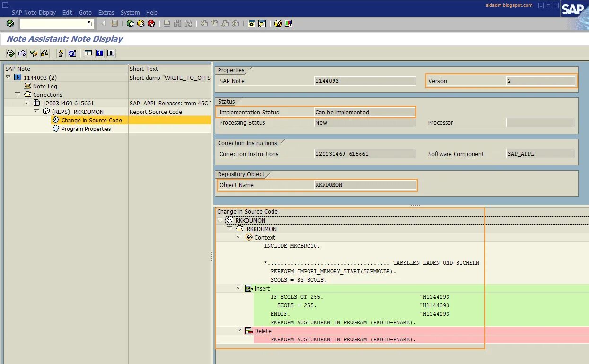Screen dimensions: 589x364
Task: Click the Processing Status field showing New
Action: click(x=365, y=122)
